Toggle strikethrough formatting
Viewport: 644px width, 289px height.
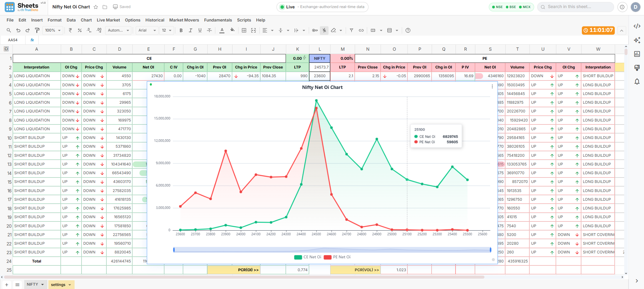209,30
